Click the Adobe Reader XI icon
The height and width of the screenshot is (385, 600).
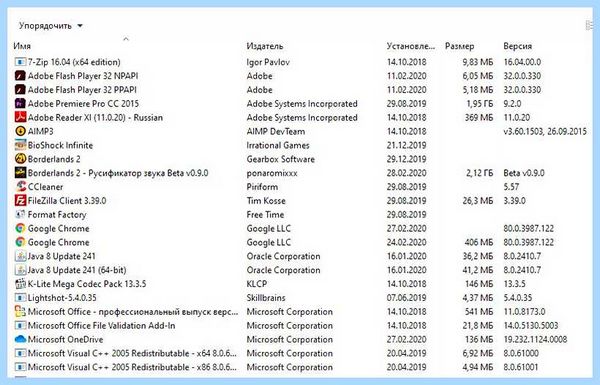point(20,117)
